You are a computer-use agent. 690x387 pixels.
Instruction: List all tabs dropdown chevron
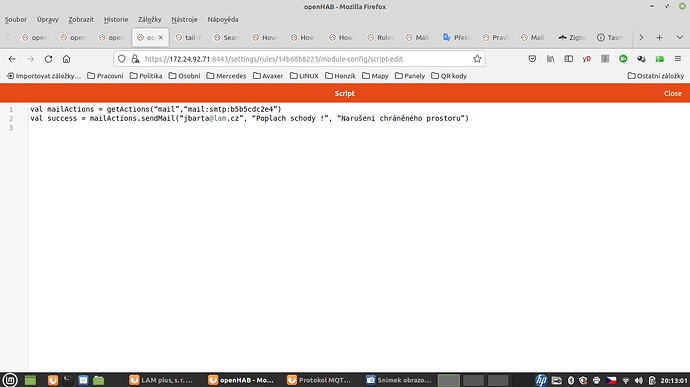pyautogui.click(x=679, y=38)
